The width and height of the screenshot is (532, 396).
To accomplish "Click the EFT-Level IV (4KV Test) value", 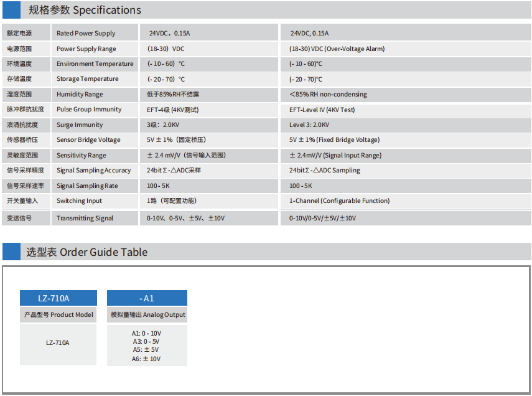I will pyautogui.click(x=322, y=110).
